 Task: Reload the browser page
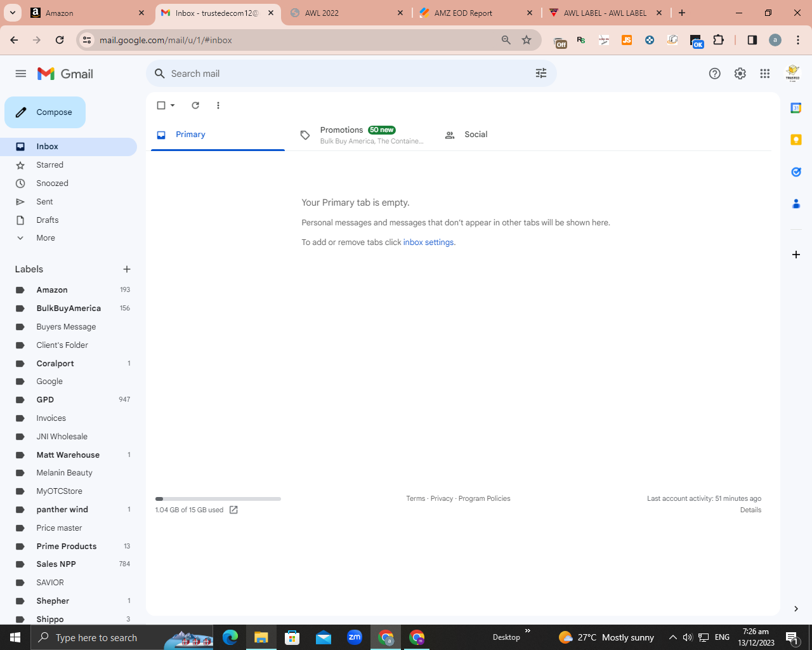(x=60, y=40)
